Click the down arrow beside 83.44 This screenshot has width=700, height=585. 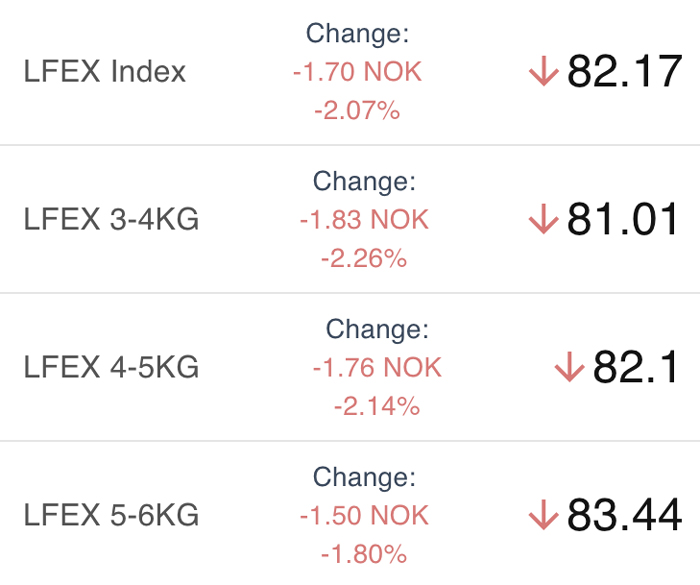pos(544,514)
